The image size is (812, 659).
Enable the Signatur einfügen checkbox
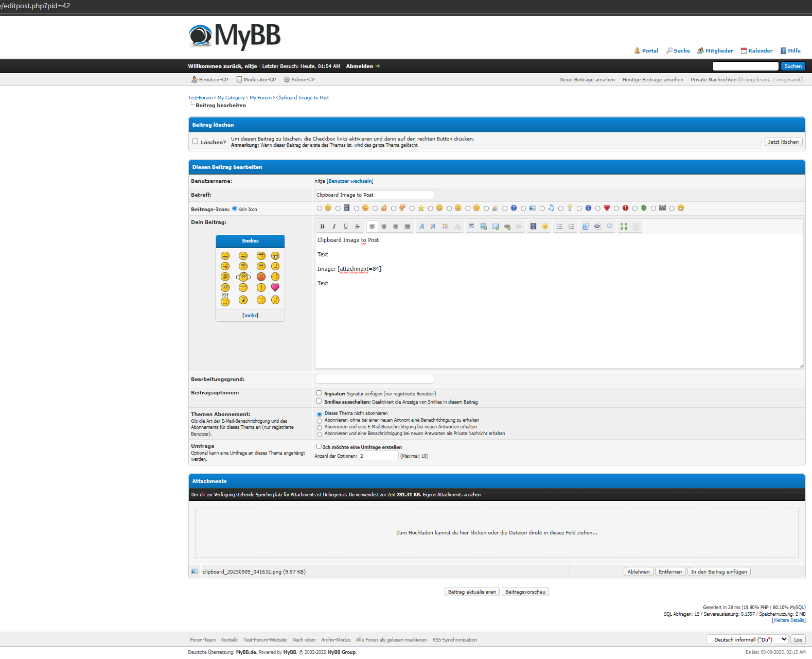pos(319,393)
